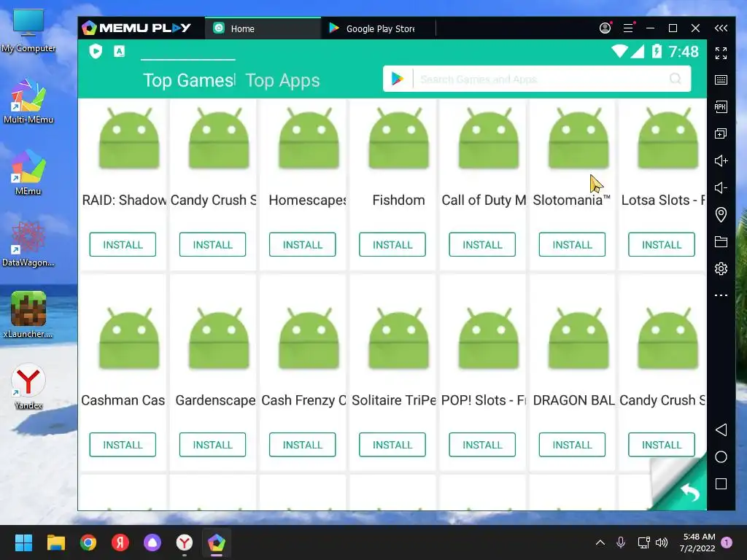Select the Top Games tab
747x560 pixels.
pos(189,80)
